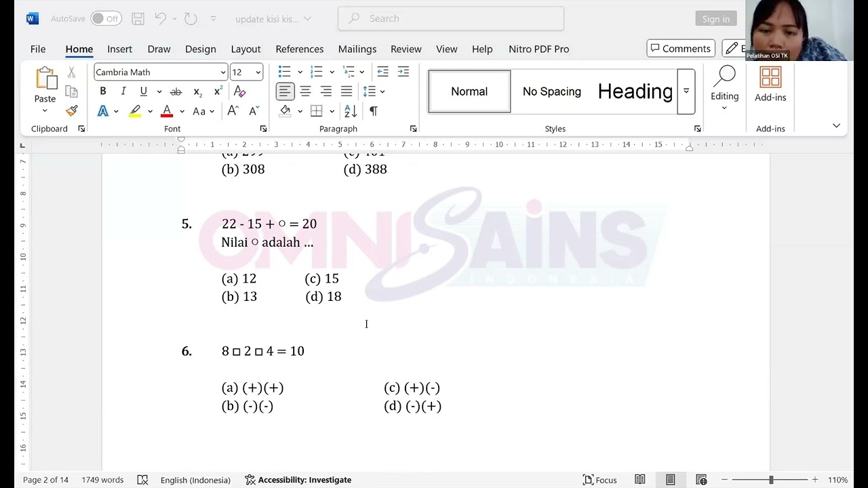
Task: Open the References tab
Action: pos(300,49)
